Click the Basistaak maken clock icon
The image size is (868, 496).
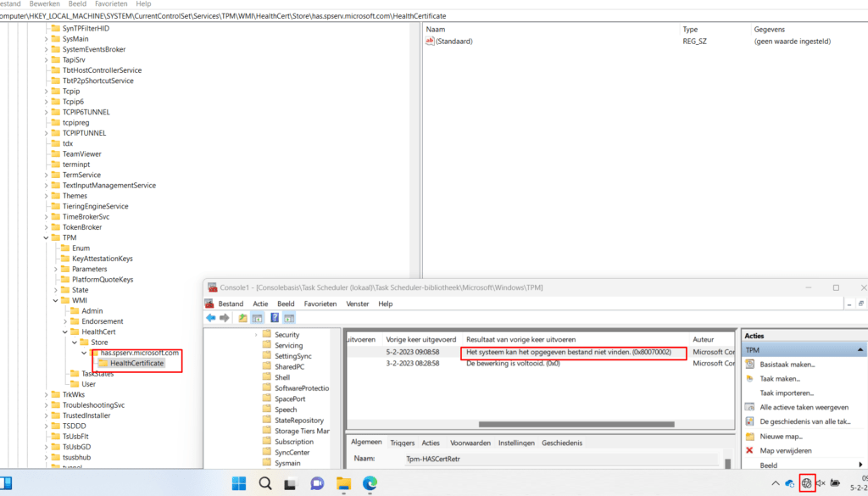[x=750, y=365]
